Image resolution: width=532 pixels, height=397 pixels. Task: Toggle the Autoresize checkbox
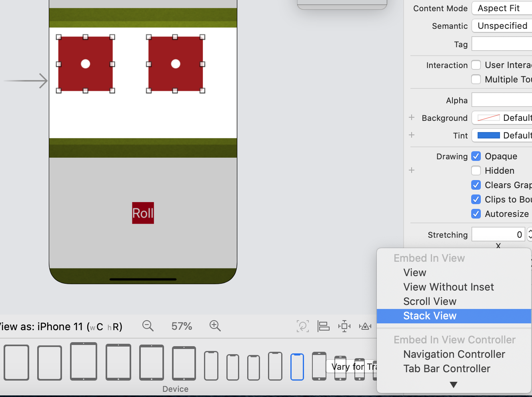pyautogui.click(x=476, y=214)
